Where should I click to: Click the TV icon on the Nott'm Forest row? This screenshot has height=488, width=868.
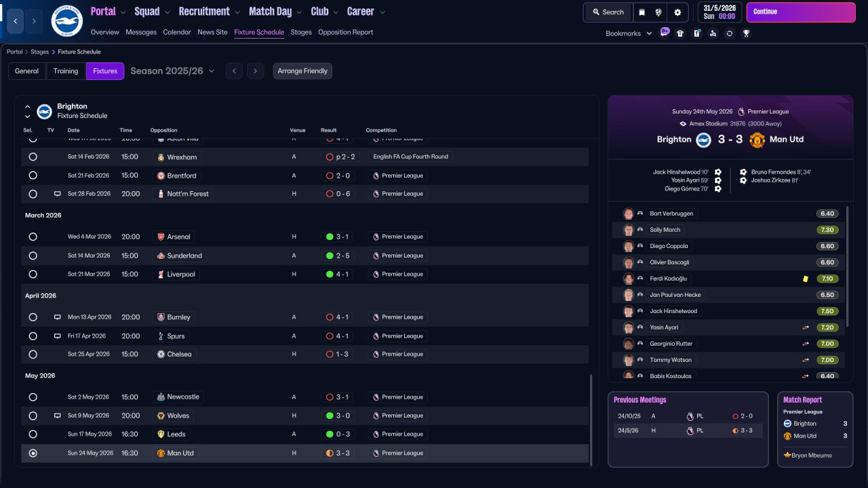pyautogui.click(x=58, y=194)
